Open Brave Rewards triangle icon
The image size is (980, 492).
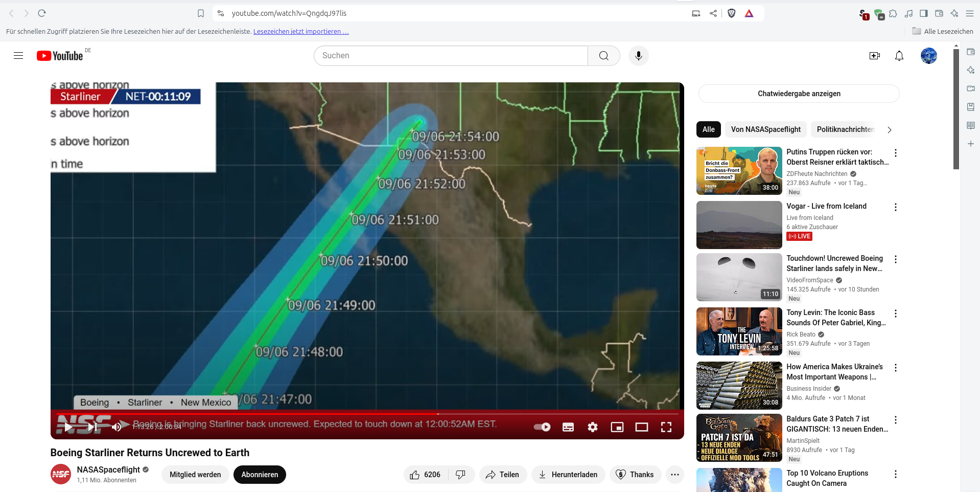tap(749, 13)
